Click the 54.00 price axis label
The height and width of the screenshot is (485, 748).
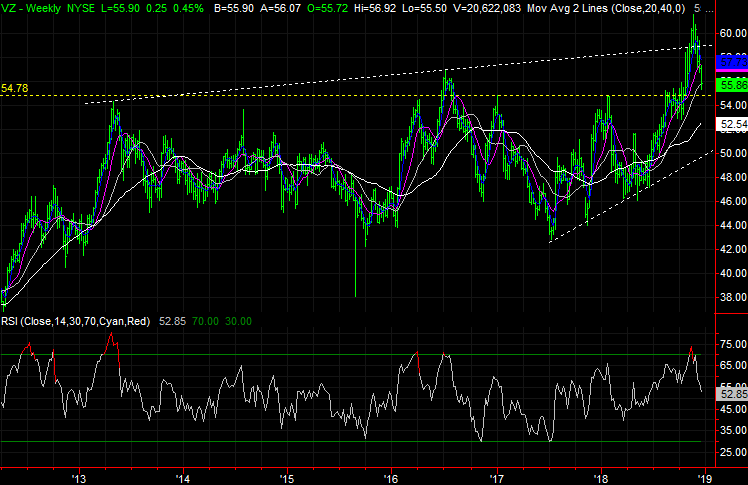click(733, 105)
